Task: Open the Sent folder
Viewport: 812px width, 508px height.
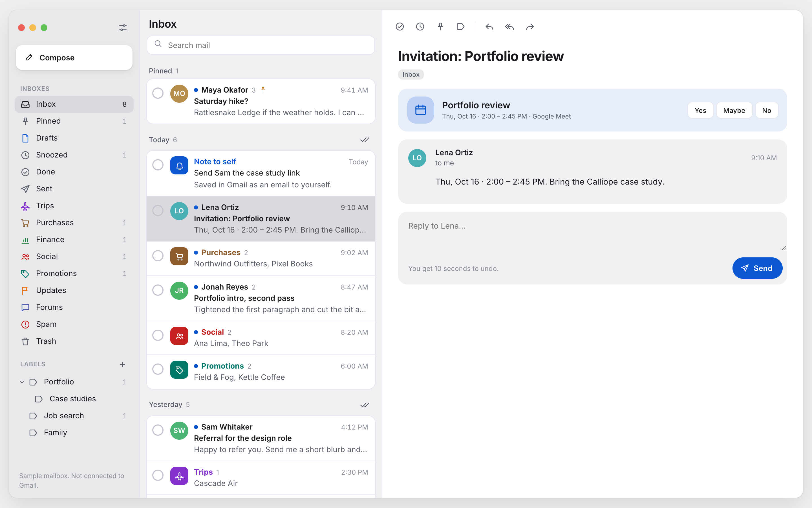Action: tap(74, 189)
